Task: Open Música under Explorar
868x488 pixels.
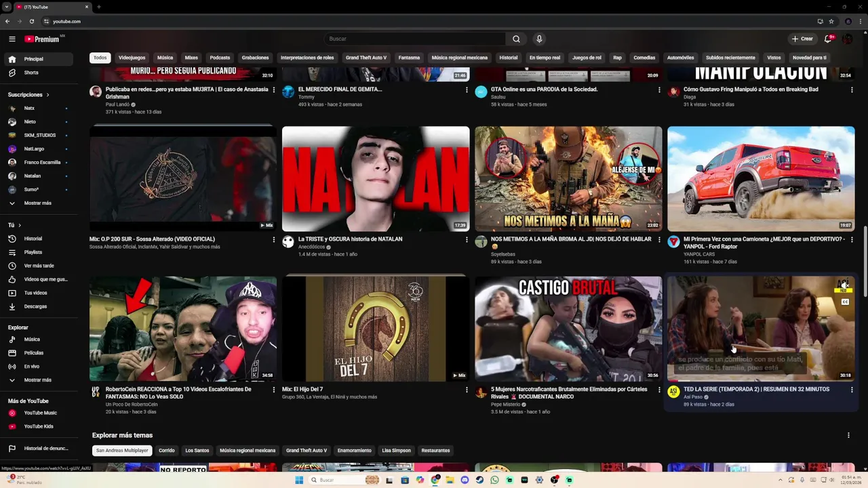Action: [38, 339]
